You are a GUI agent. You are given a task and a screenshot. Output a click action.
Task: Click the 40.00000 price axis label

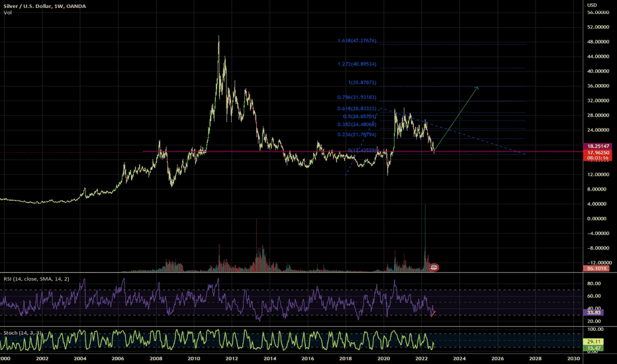[598, 71]
